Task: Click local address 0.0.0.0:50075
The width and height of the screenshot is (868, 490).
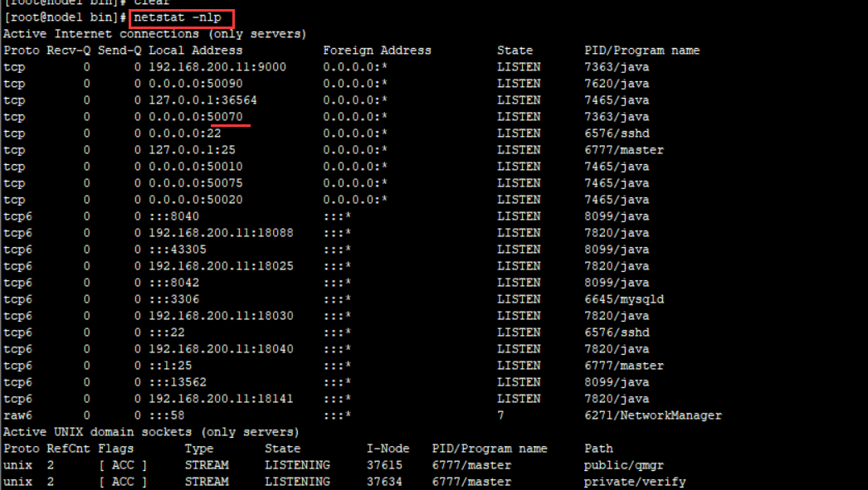Action: (195, 183)
